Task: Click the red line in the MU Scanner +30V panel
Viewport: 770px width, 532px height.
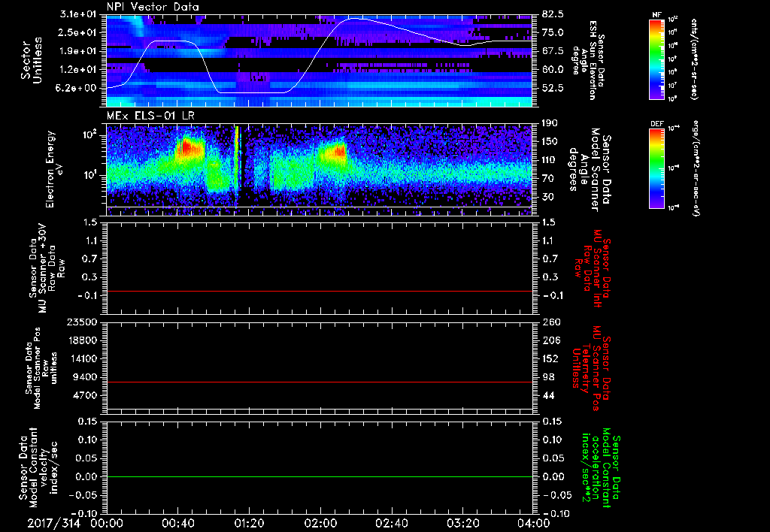Action: point(320,291)
